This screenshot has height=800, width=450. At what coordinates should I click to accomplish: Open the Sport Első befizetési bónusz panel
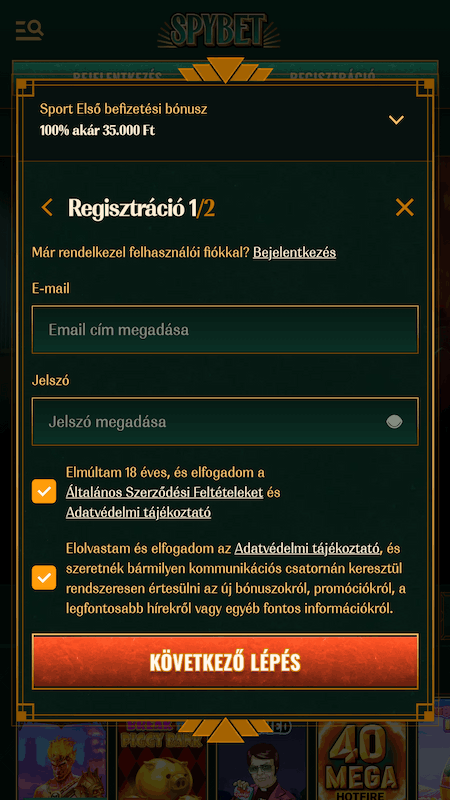[x=225, y=120]
